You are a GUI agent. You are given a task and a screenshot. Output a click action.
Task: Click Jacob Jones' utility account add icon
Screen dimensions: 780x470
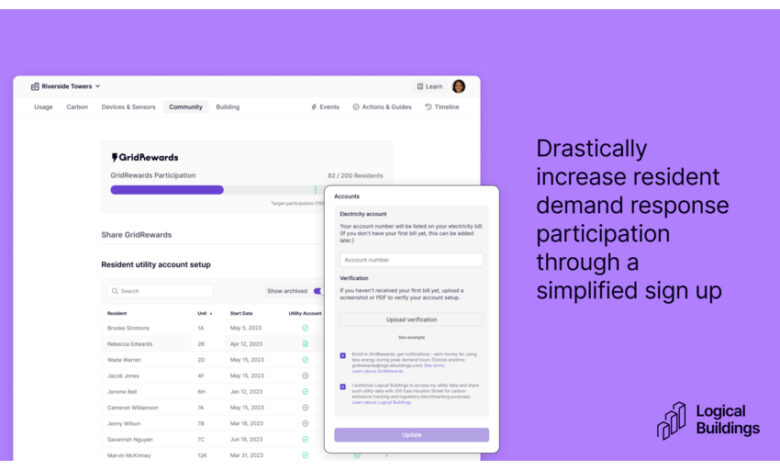coord(305,376)
